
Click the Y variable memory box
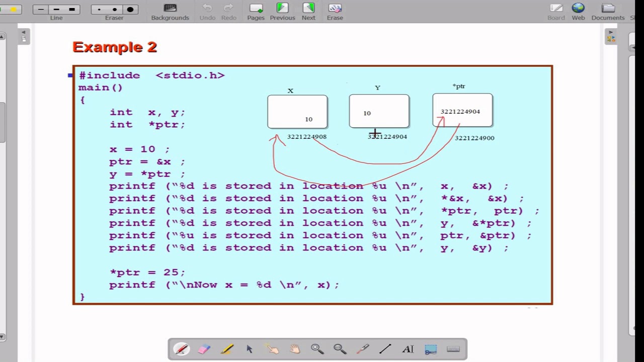click(x=379, y=111)
